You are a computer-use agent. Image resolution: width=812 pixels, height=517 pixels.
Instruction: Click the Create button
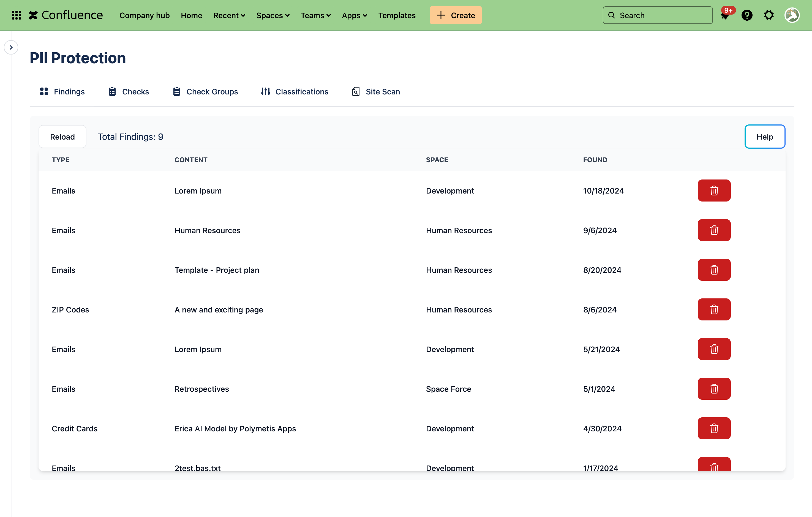coord(456,15)
